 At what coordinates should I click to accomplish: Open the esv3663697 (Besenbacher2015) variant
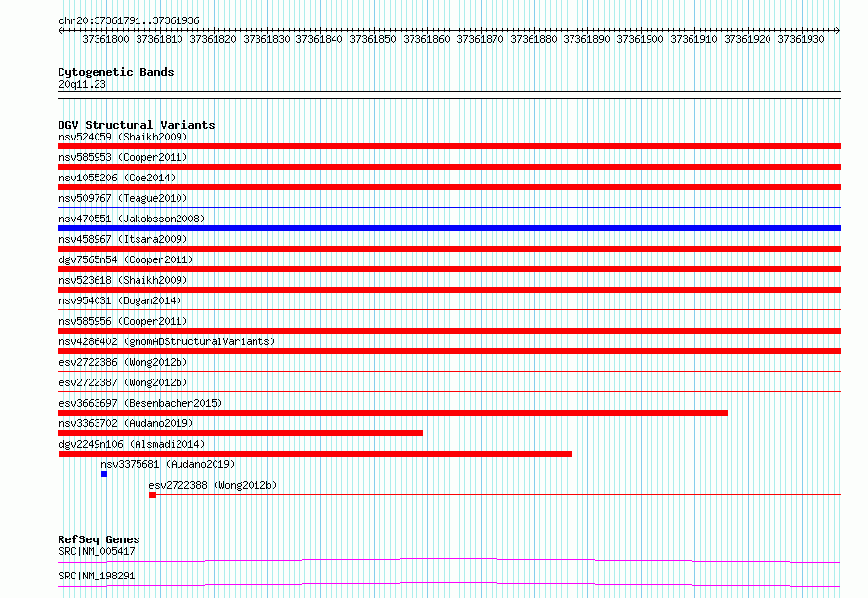click(140, 403)
